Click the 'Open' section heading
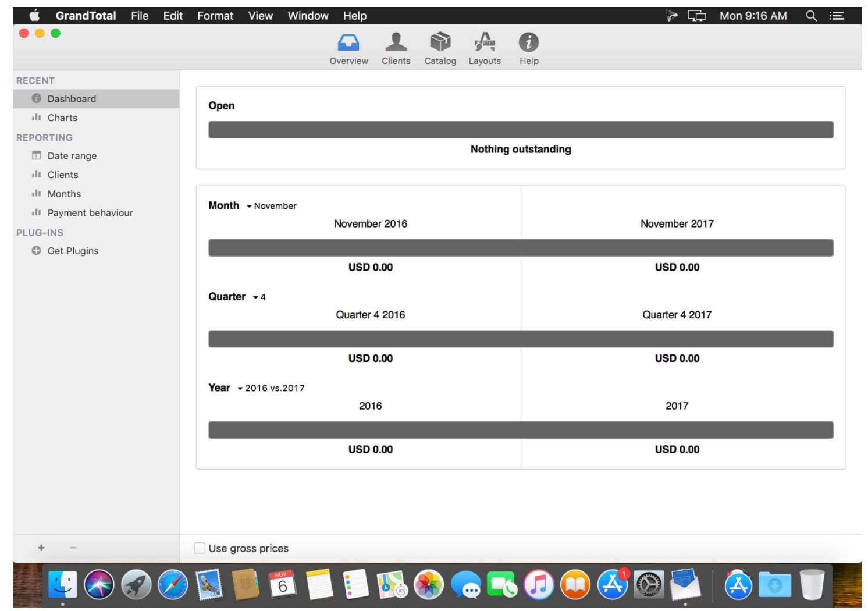Image resolution: width=868 pixels, height=611 pixels. 222,106
